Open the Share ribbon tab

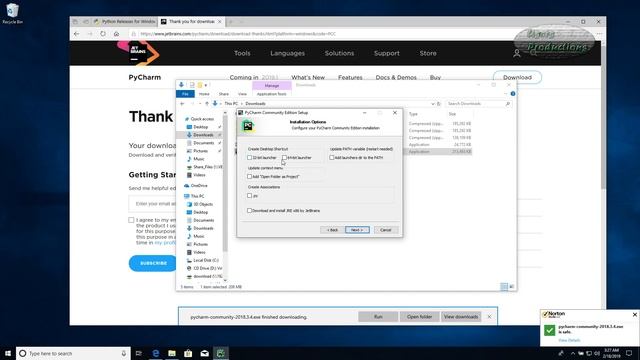pos(224,94)
